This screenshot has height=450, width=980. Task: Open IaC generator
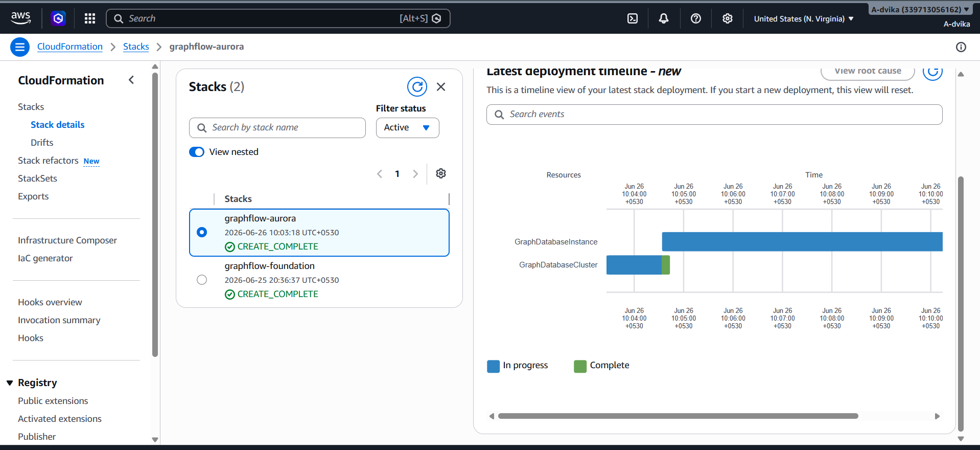tap(45, 258)
